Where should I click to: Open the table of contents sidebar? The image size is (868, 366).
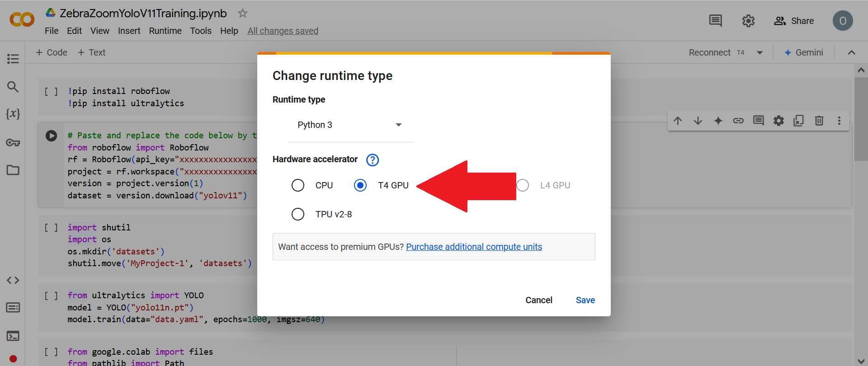pos(13,59)
